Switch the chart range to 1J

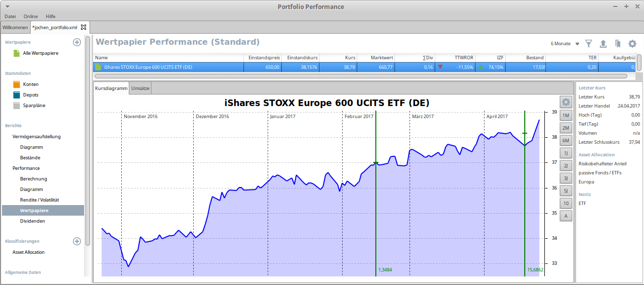(566, 153)
